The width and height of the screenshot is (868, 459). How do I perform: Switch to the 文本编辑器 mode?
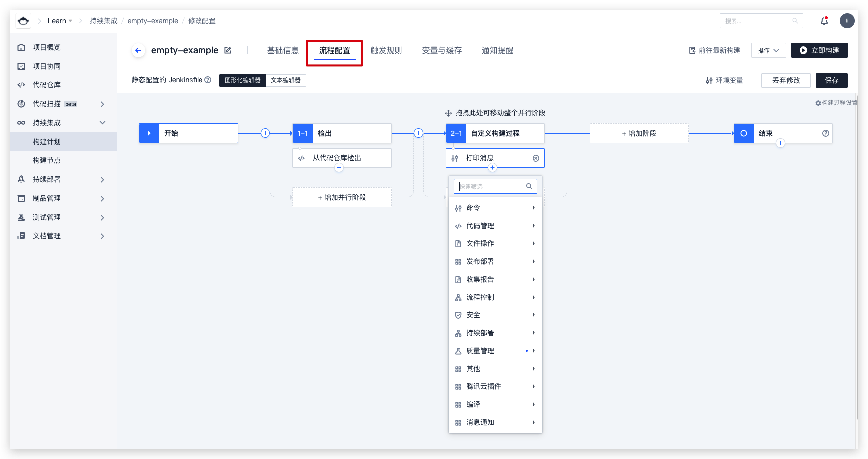pos(286,80)
